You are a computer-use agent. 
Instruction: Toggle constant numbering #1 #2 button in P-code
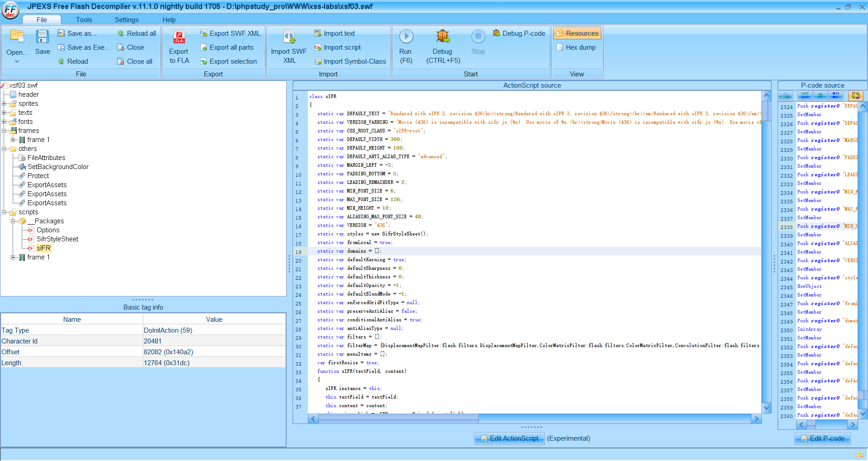click(835, 96)
